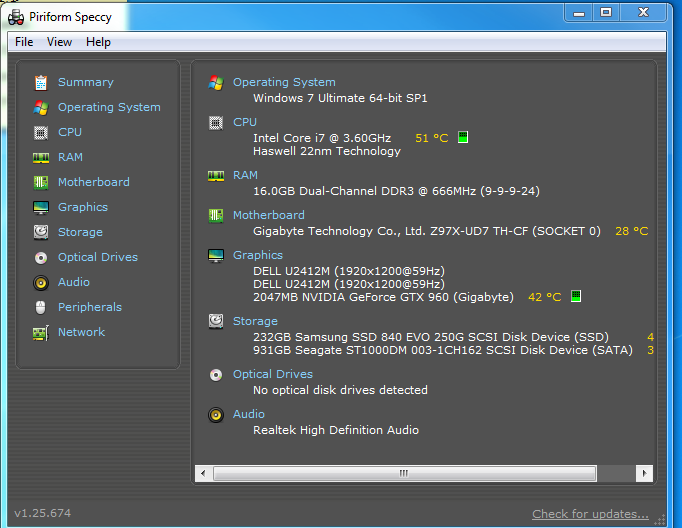The image size is (682, 528).
Task: Open Peripherals sidebar section
Action: (x=90, y=307)
